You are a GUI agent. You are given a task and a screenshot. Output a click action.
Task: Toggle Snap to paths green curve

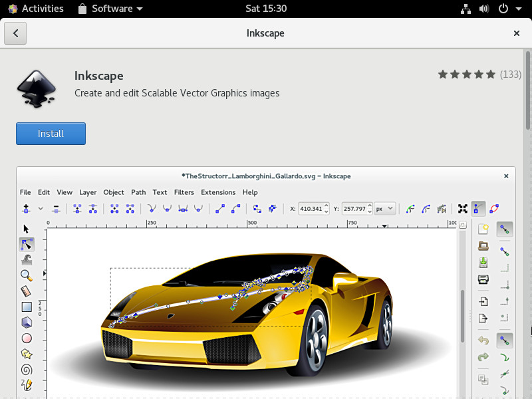(x=505, y=357)
